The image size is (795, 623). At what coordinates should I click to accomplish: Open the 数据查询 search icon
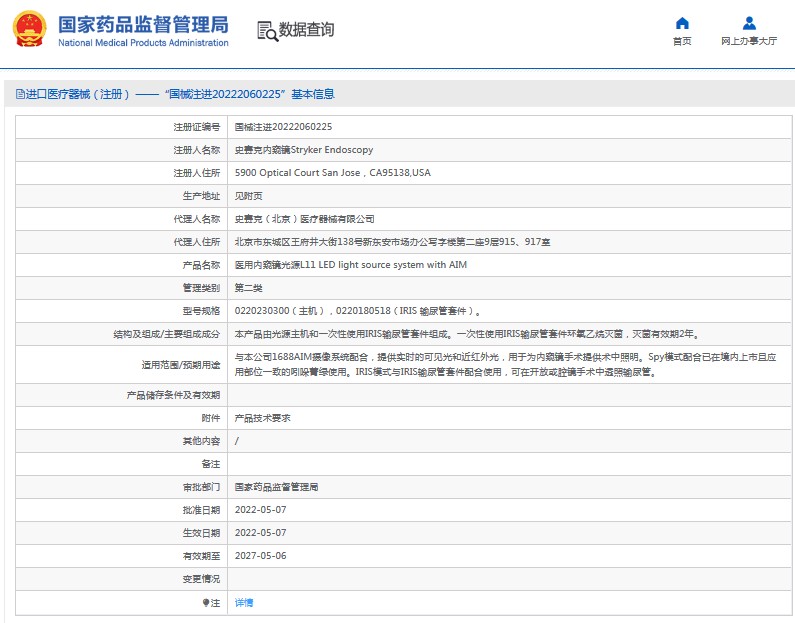point(267,31)
